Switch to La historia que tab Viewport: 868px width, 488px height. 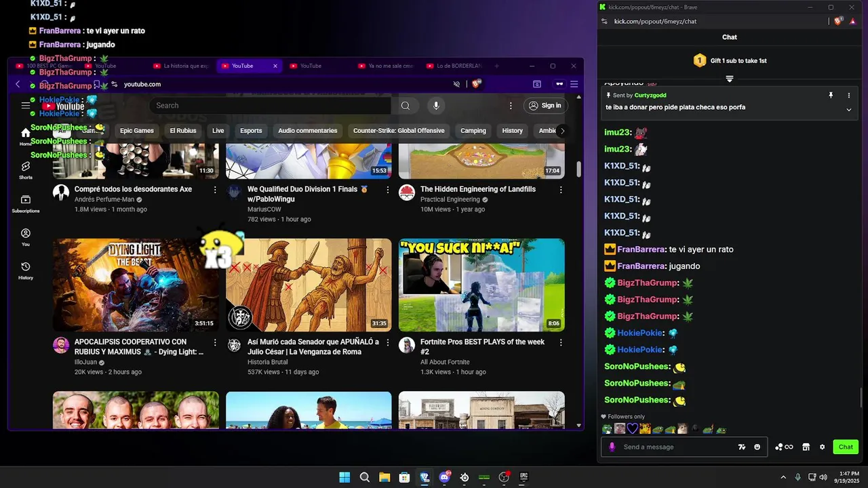click(x=180, y=66)
